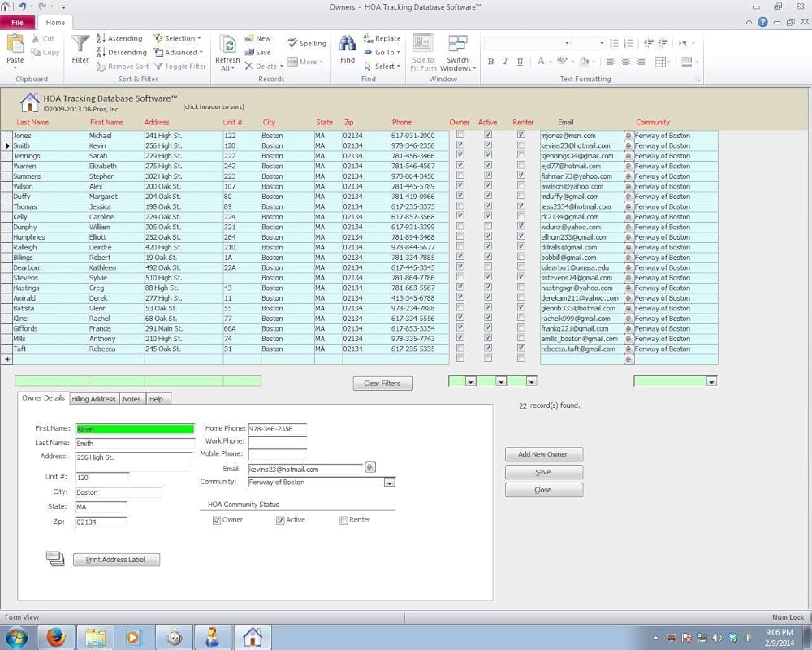This screenshot has width=812, height=650.
Task: Click the Clear Filters button
Action: [382, 383]
